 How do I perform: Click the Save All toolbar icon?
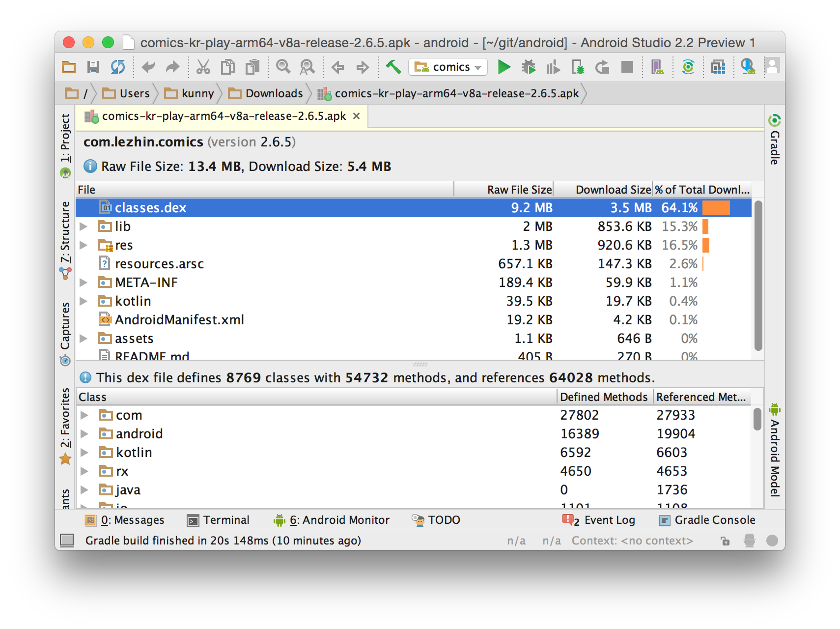(93, 67)
